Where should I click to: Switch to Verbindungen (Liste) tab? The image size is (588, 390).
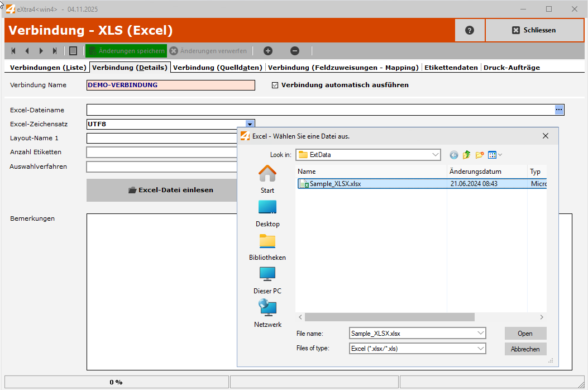47,67
